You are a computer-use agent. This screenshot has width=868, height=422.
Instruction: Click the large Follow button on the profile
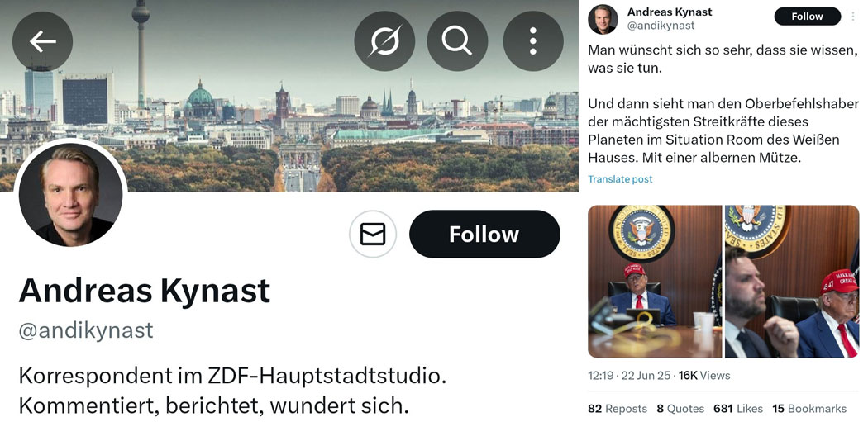click(484, 234)
